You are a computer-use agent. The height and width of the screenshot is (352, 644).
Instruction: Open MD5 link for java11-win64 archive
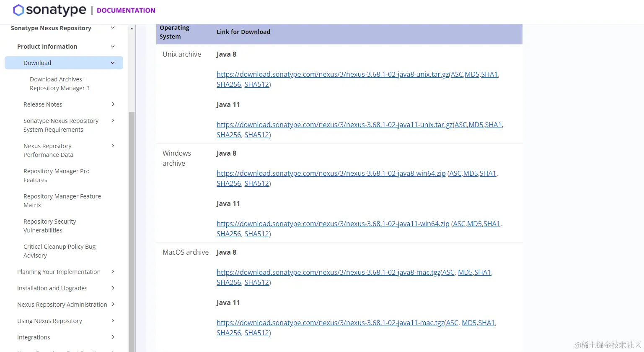[474, 224]
